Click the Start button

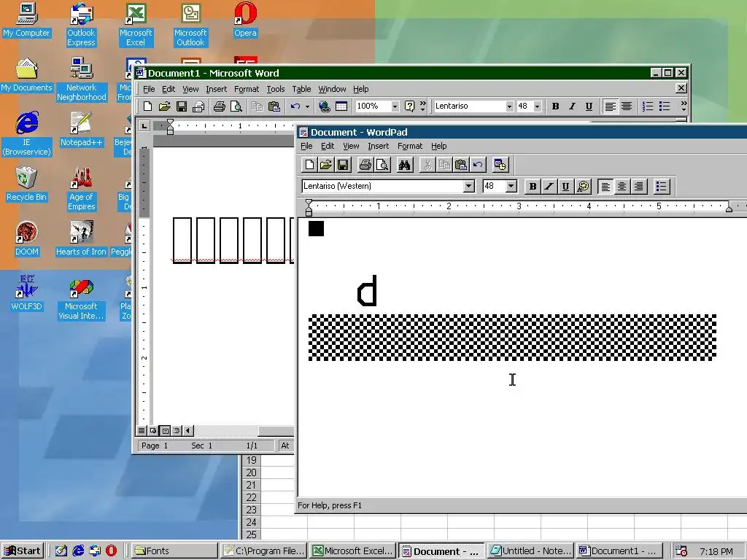tap(23, 551)
